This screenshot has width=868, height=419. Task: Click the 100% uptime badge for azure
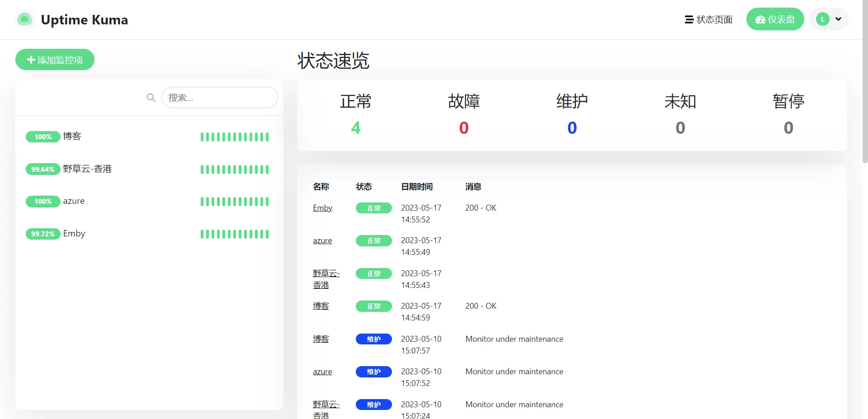(43, 201)
